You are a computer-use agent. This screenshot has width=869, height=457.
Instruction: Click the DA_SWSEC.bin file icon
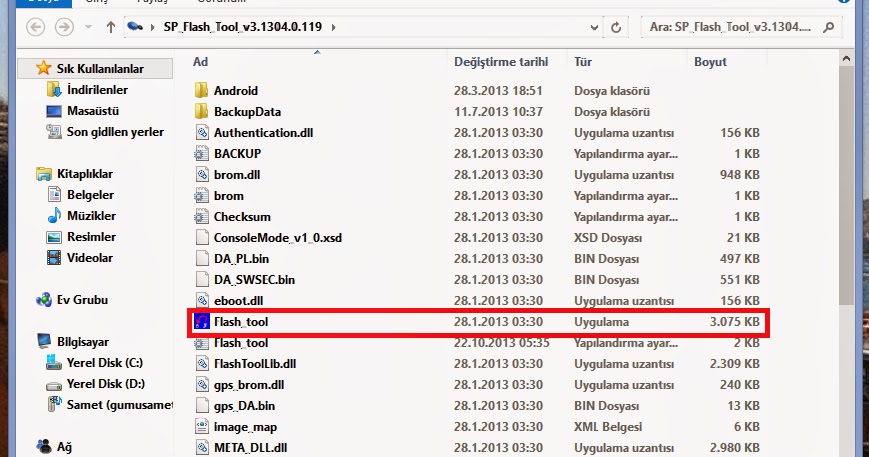pos(202,280)
